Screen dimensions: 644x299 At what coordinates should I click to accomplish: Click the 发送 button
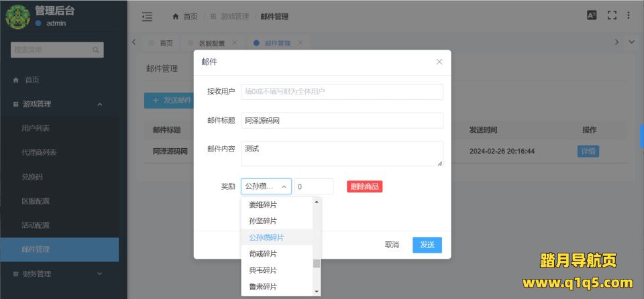click(x=427, y=245)
